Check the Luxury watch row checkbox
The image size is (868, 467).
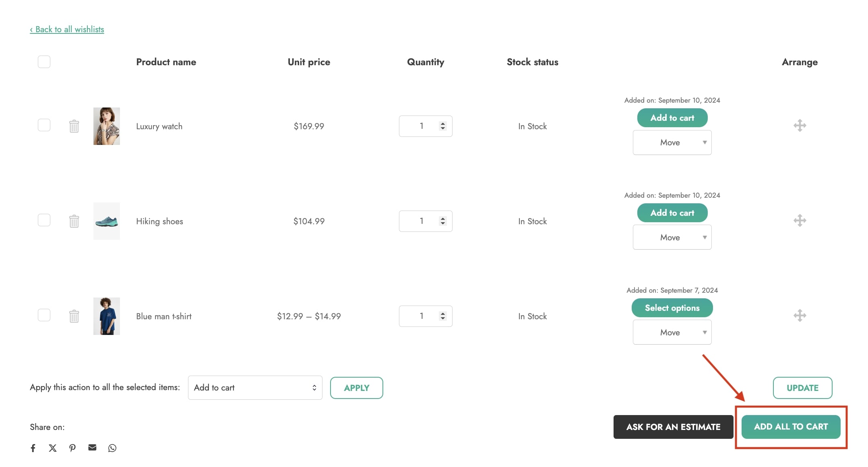click(44, 125)
